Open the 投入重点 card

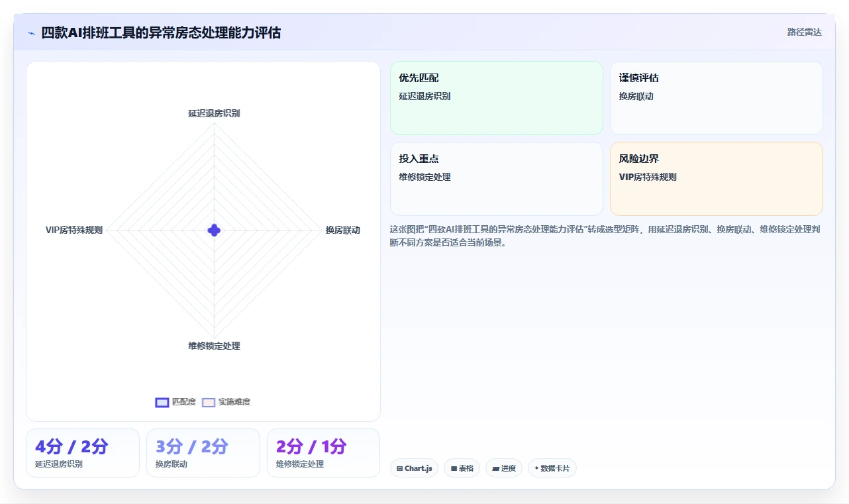(x=497, y=179)
